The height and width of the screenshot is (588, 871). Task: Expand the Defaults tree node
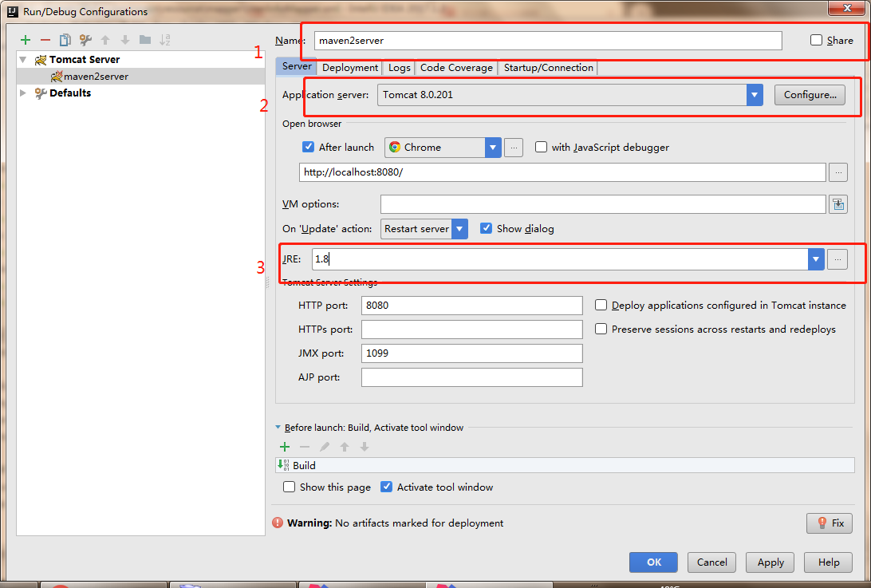[x=23, y=93]
